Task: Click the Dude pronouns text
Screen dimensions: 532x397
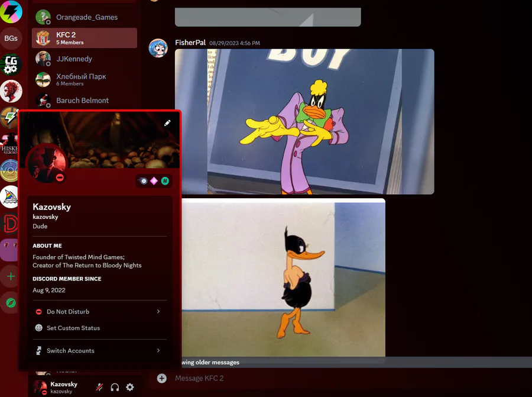Action: [40, 226]
